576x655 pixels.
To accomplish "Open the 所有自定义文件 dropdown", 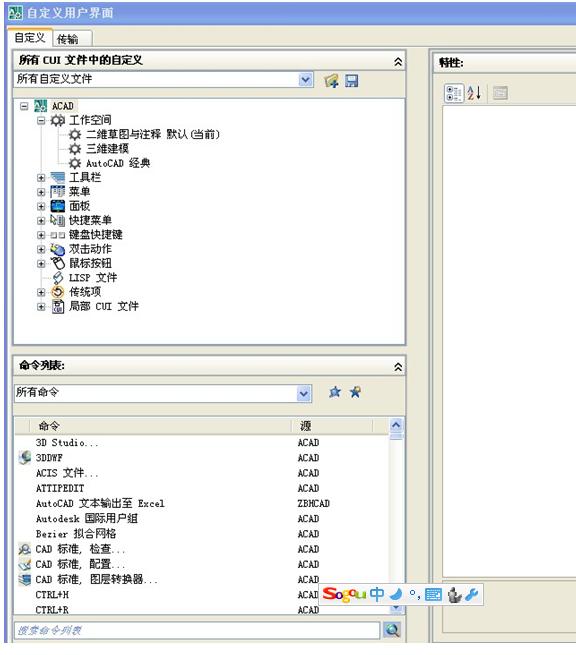I will (306, 79).
